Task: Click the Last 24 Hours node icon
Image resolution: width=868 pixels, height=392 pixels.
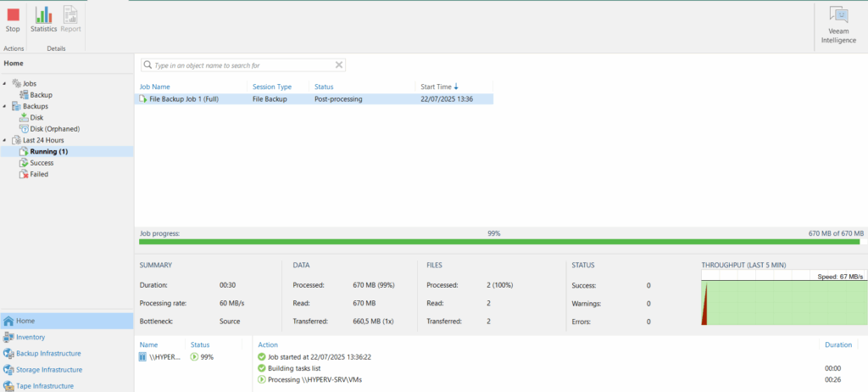Action: (17, 140)
